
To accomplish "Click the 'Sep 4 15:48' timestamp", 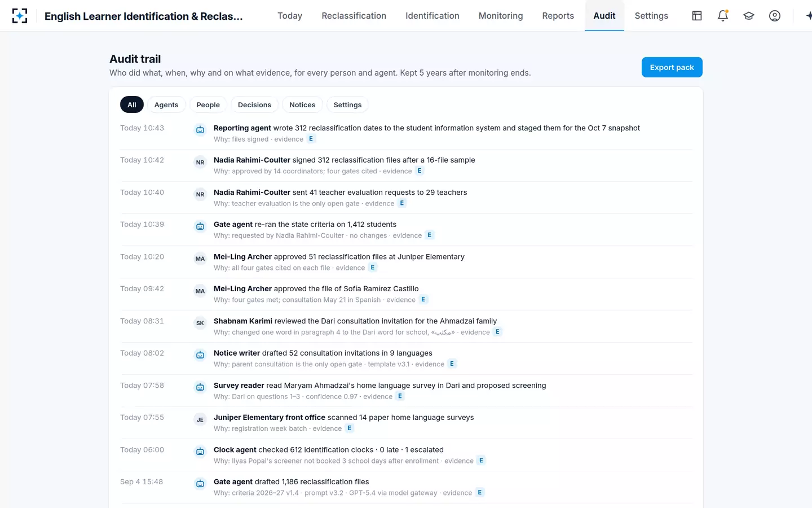I will [x=142, y=482].
